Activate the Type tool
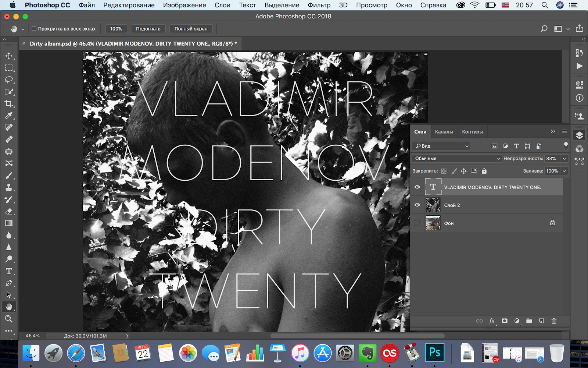The image size is (588, 368). click(x=9, y=271)
